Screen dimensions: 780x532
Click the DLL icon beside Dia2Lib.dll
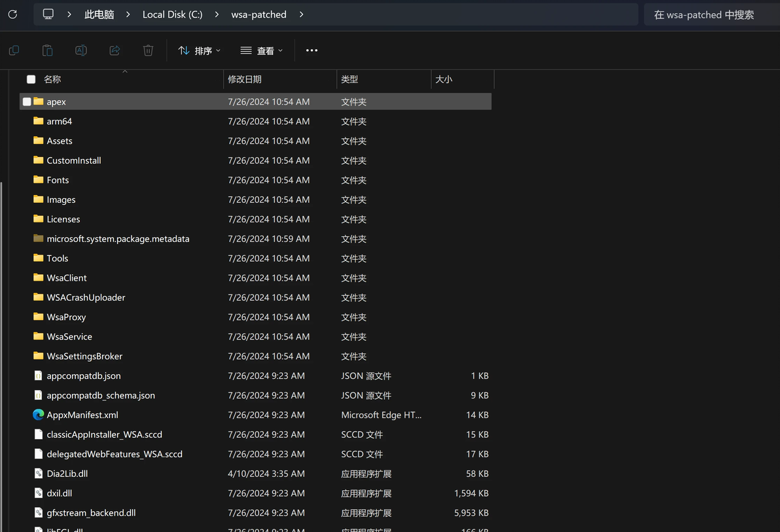(39, 473)
